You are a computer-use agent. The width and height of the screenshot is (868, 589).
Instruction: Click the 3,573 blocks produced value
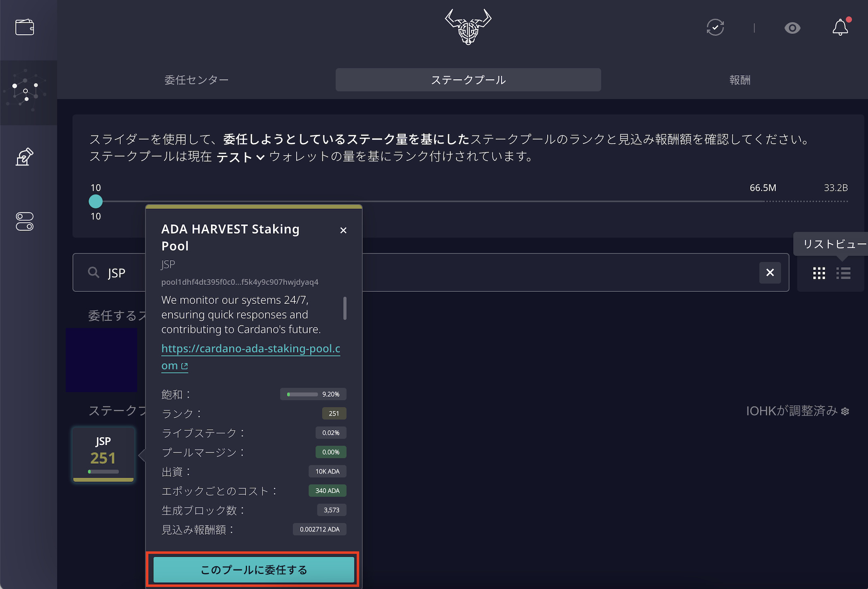(331, 510)
